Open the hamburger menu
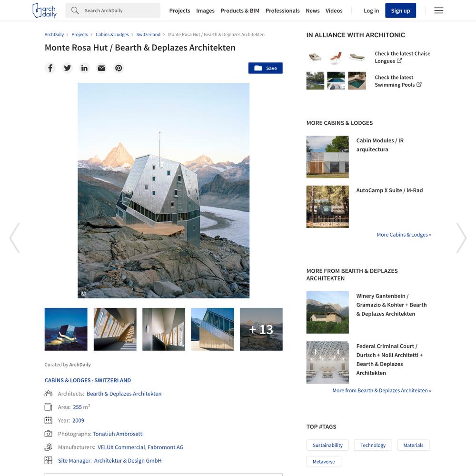 438,10
